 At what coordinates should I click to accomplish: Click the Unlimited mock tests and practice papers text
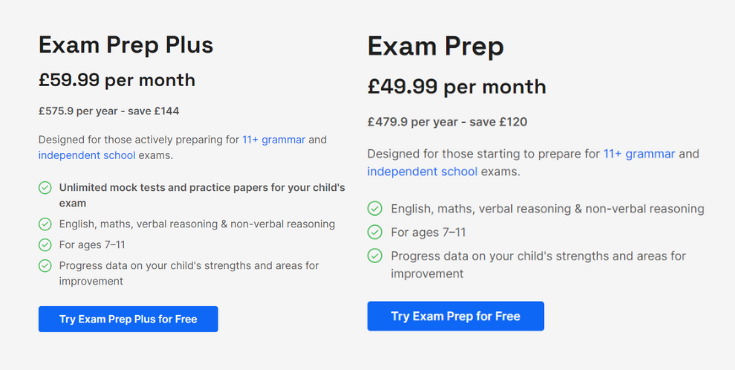[x=202, y=196]
